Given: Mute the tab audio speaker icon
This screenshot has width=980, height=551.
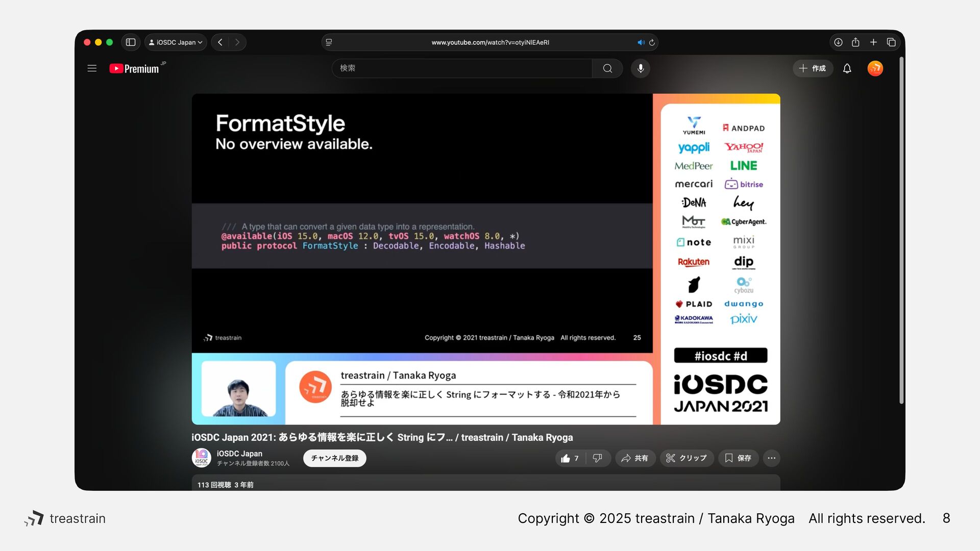Looking at the screenshot, I should pyautogui.click(x=641, y=42).
